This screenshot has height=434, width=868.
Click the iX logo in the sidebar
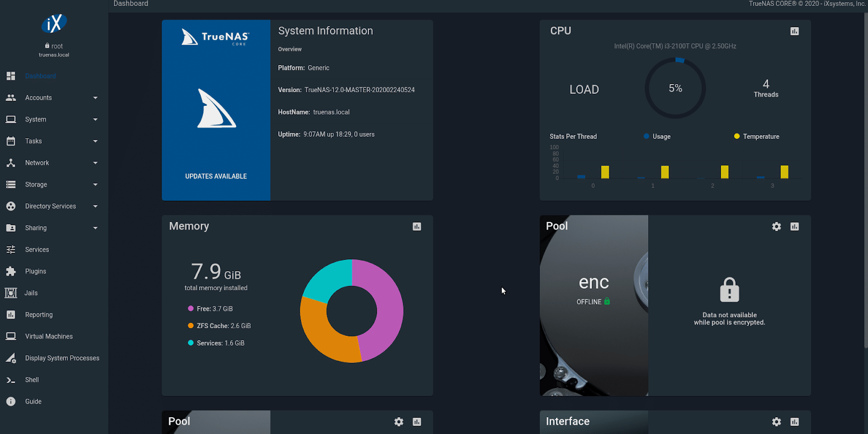coord(54,23)
